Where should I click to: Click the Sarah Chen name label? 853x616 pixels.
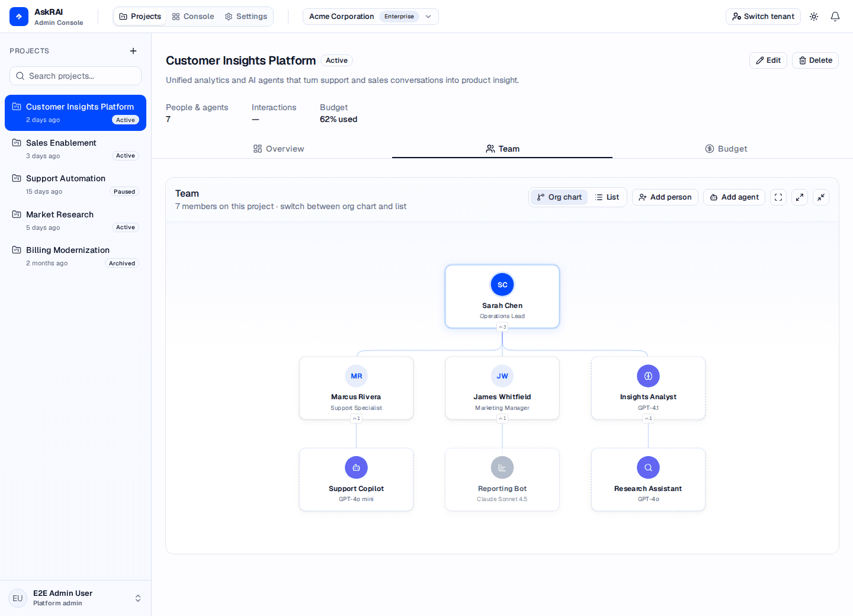[x=502, y=306]
